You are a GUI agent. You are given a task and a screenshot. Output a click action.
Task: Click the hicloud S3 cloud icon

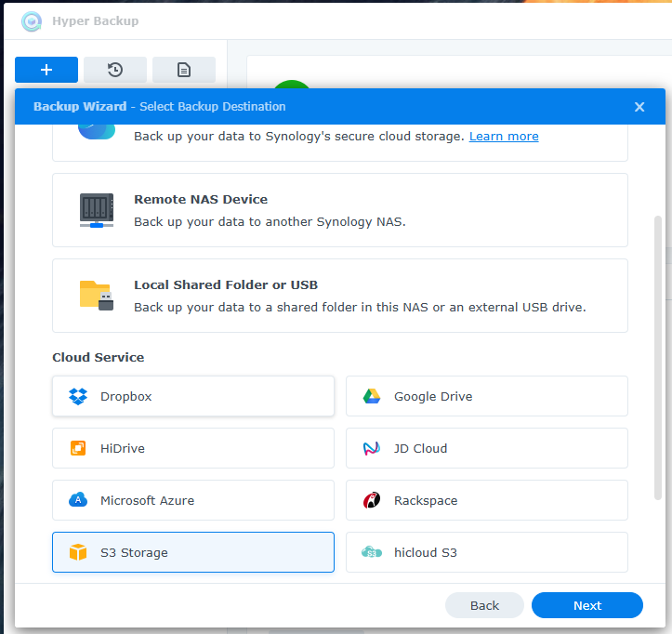(x=372, y=552)
